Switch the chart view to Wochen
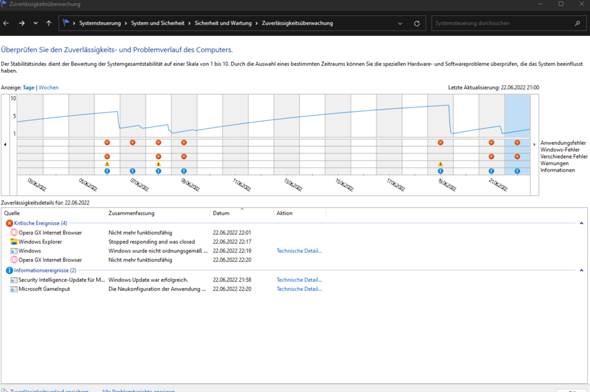 click(x=49, y=88)
